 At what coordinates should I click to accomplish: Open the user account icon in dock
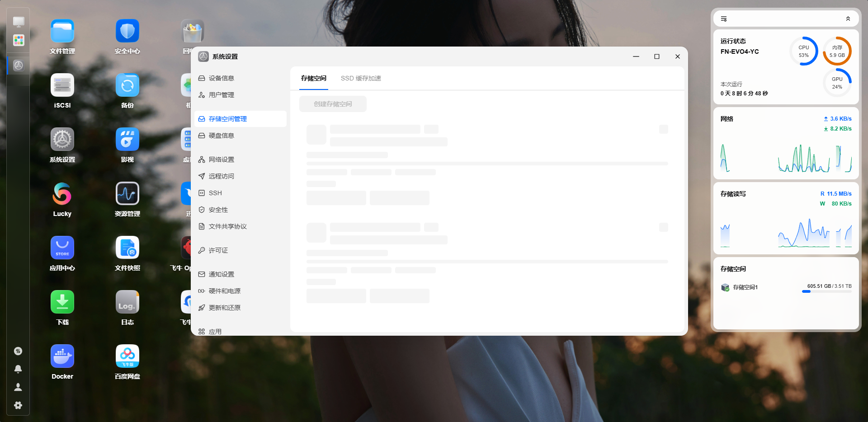[x=18, y=387]
